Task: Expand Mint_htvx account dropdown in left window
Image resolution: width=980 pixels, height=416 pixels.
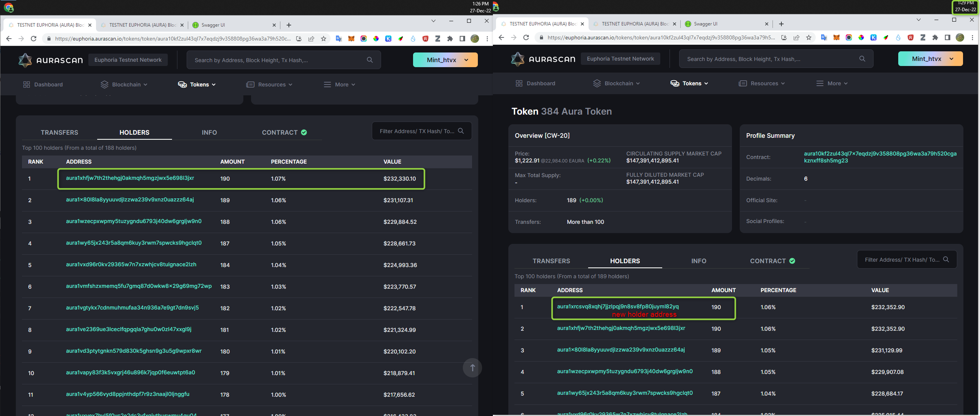Action: click(x=445, y=60)
